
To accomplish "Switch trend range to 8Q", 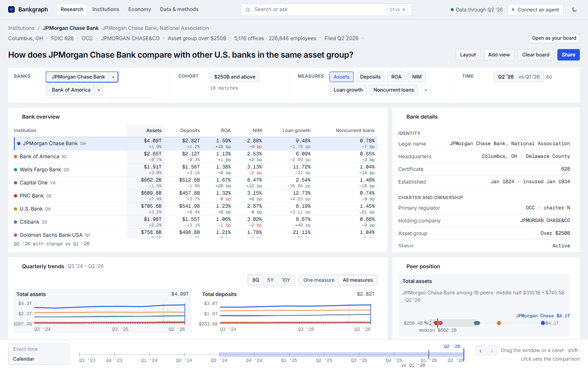I will pos(256,280).
